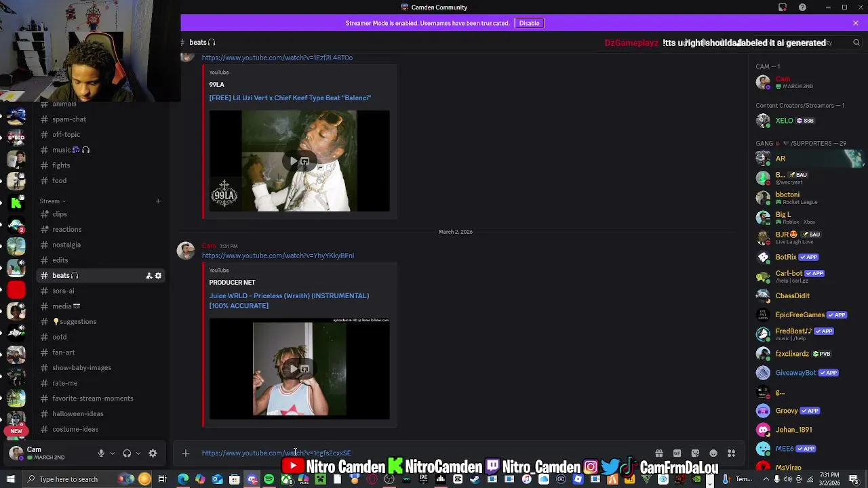Open Task View on taskbar
Image resolution: width=868 pixels, height=488 pixels.
163,479
